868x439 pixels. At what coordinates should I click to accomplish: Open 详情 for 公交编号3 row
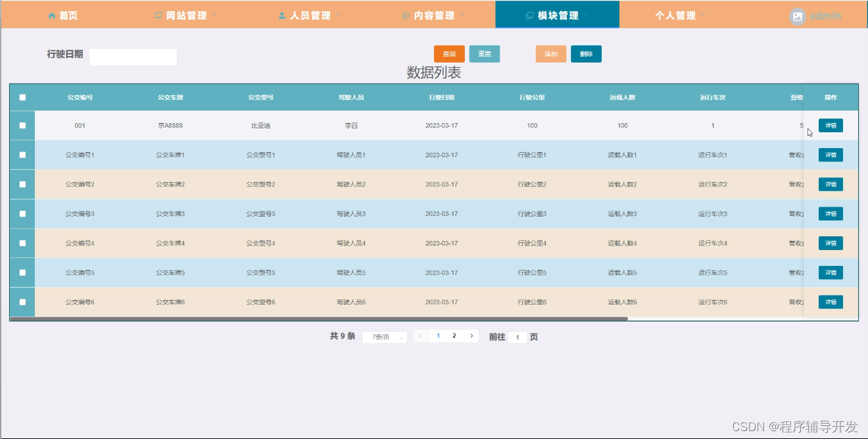click(831, 213)
